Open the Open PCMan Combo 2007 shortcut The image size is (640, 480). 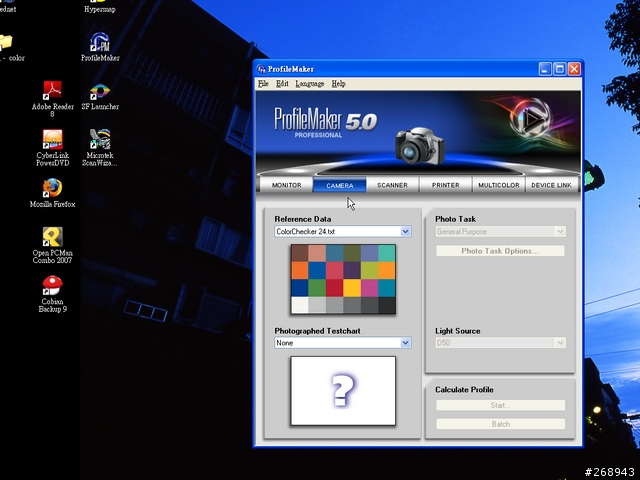(53, 245)
